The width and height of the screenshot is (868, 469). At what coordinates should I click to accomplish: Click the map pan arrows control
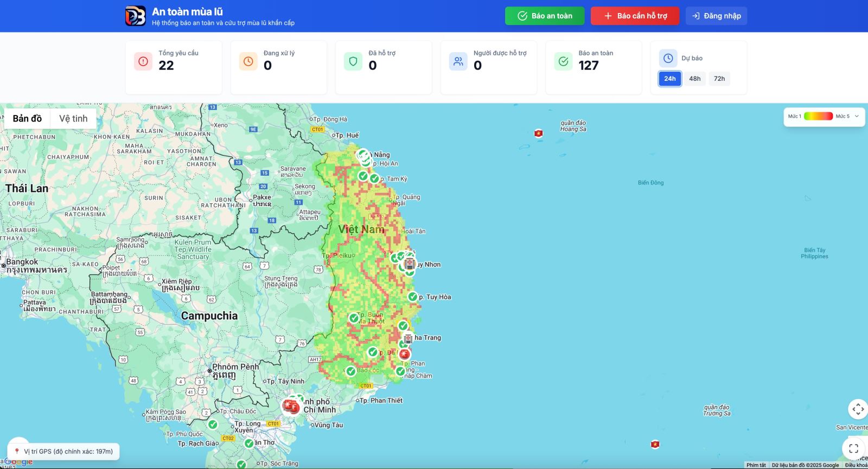pyautogui.click(x=858, y=409)
